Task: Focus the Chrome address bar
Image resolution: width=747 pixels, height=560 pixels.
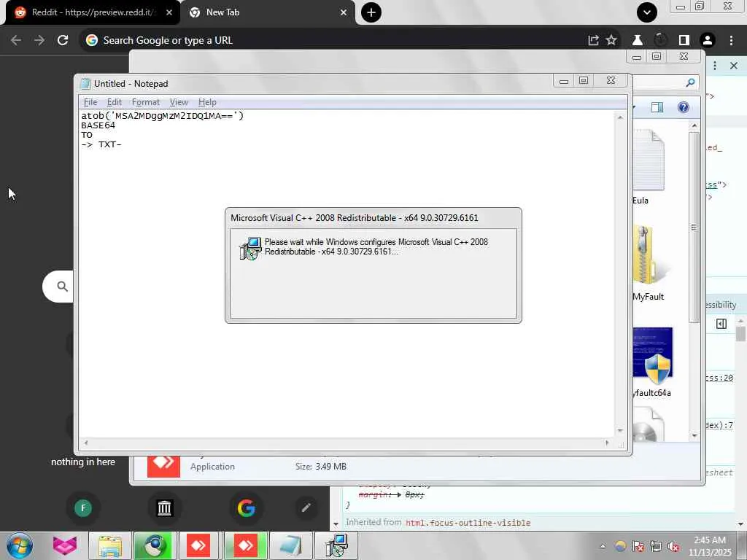Action: (333, 41)
